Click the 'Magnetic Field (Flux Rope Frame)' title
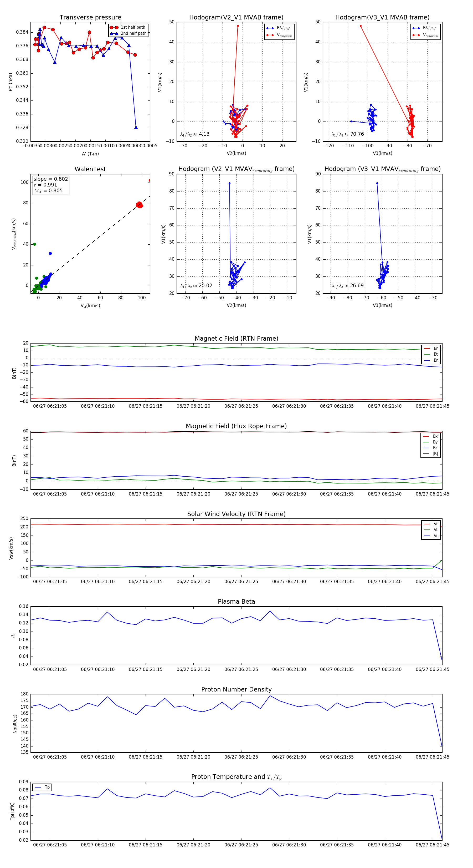 [x=236, y=426]
